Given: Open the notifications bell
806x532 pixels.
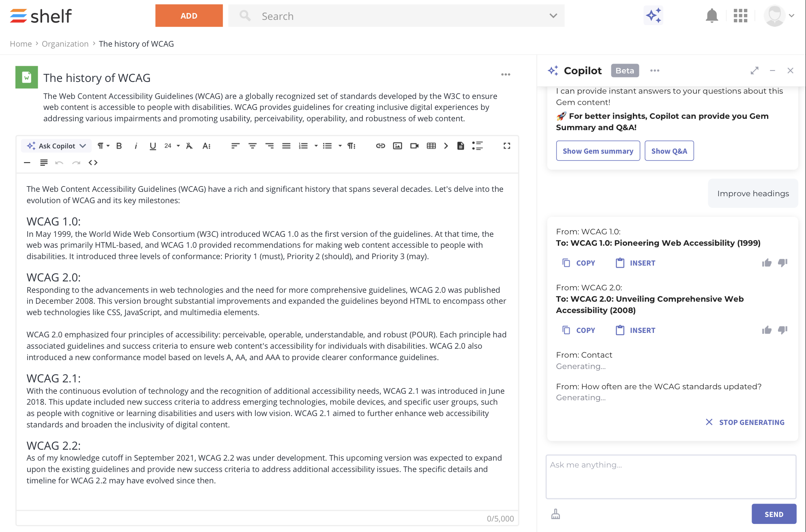Looking at the screenshot, I should (x=712, y=16).
